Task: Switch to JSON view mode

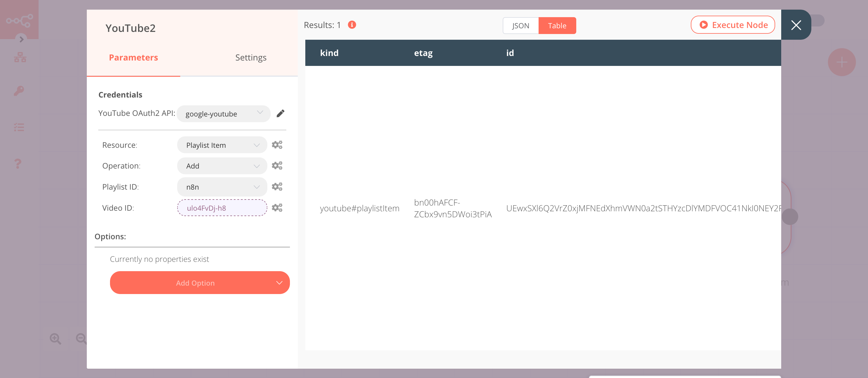Action: pos(519,25)
